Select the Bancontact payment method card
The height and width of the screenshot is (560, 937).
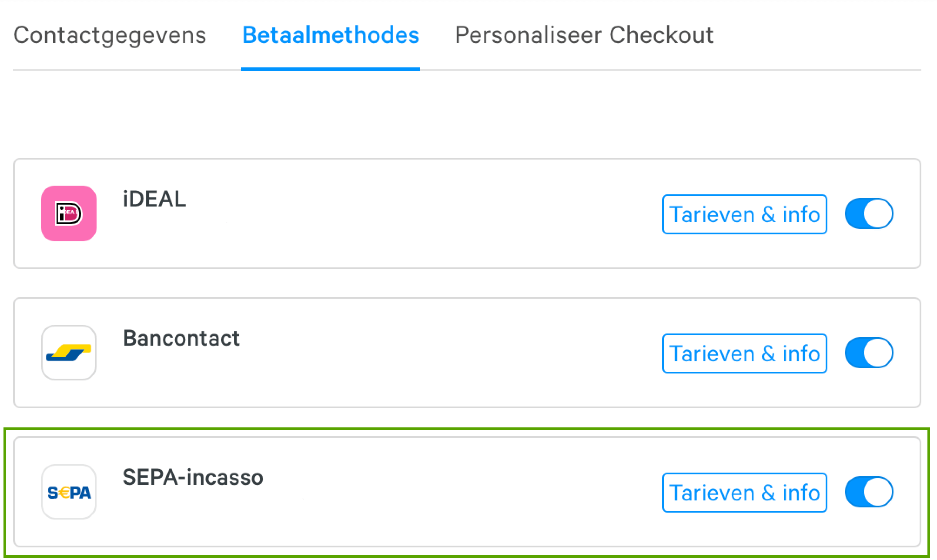pos(467,353)
